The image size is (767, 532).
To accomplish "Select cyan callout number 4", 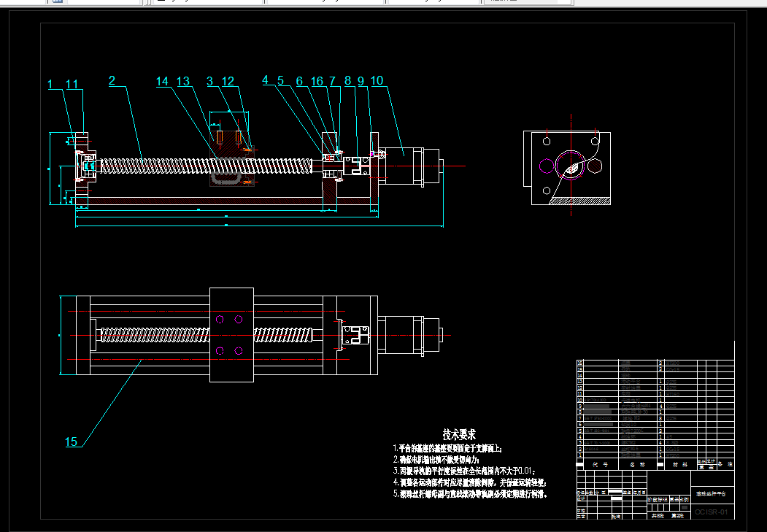I will (265, 80).
